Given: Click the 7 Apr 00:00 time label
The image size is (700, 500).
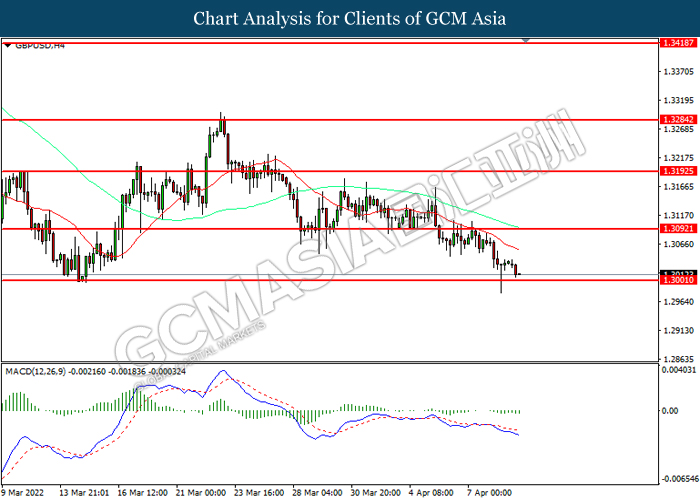Looking at the screenshot, I should click(x=490, y=493).
